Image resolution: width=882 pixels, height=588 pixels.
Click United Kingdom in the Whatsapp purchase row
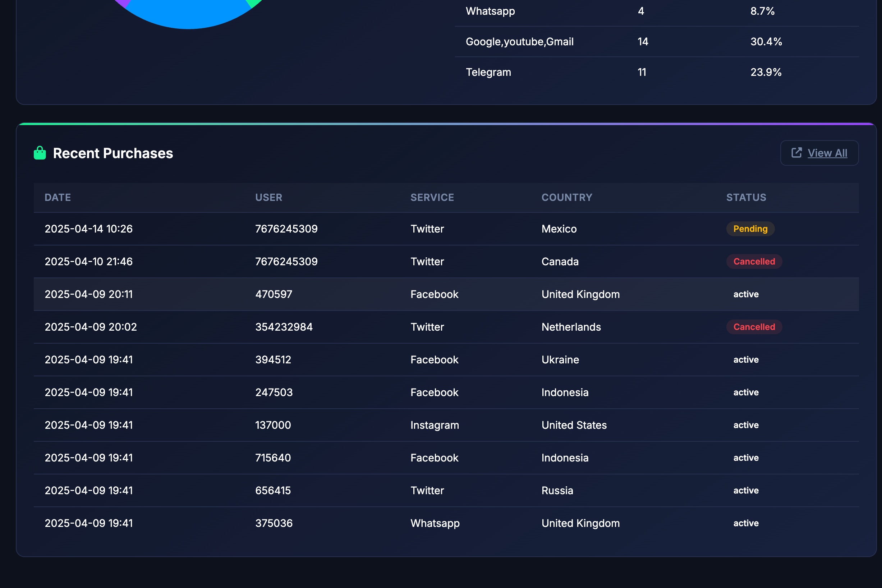[580, 523]
